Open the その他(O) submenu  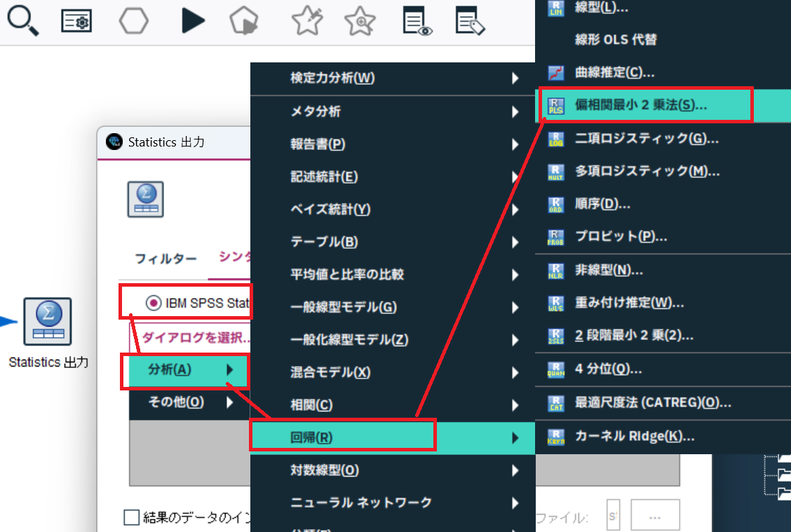[x=189, y=402]
